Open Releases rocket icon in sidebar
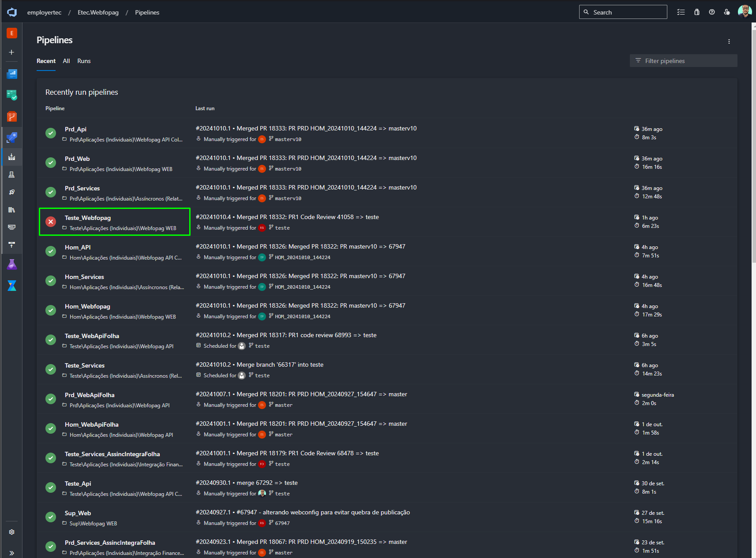Screen dimensions: 756x558 pyautogui.click(x=12, y=192)
